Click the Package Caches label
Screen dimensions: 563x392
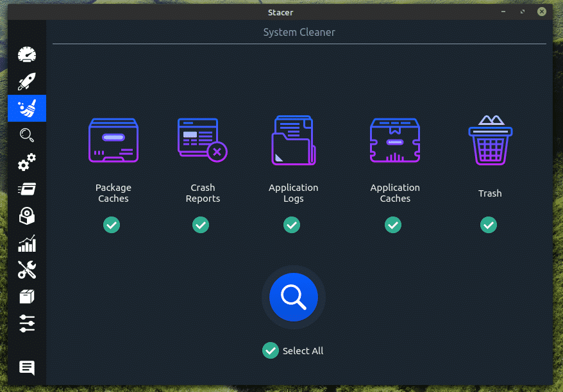pos(113,193)
